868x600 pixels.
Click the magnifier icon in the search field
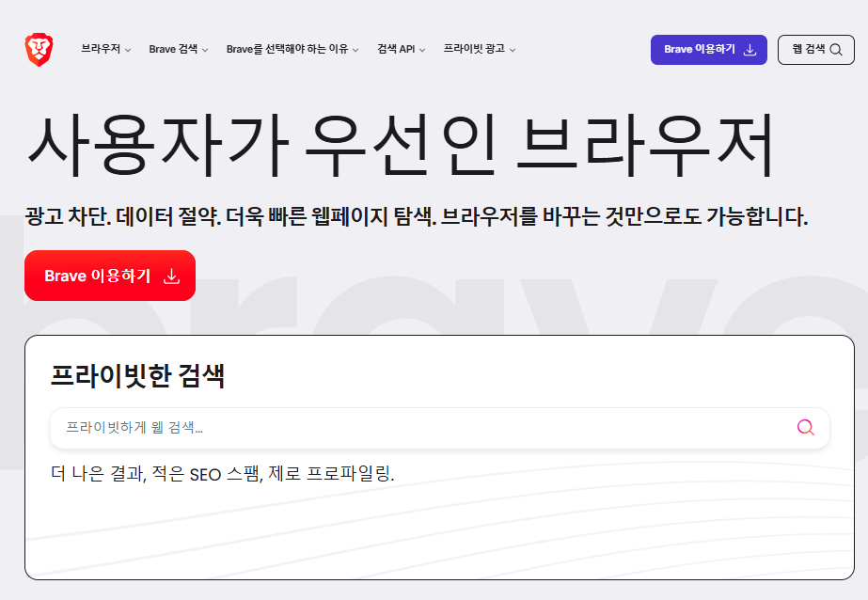pos(805,427)
